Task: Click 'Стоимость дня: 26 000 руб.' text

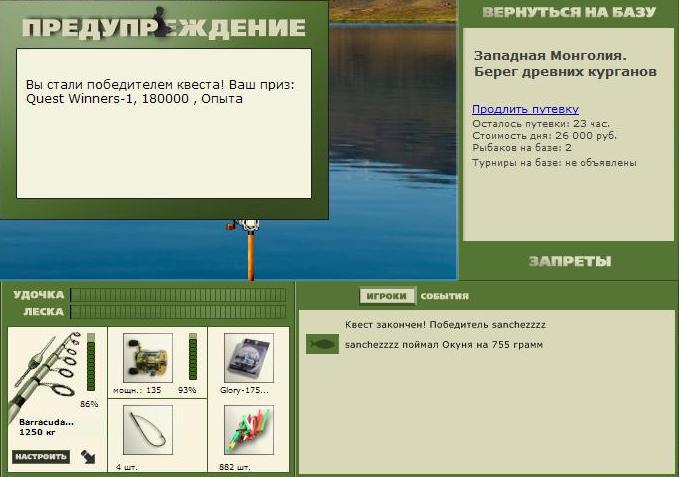Action: point(544,136)
